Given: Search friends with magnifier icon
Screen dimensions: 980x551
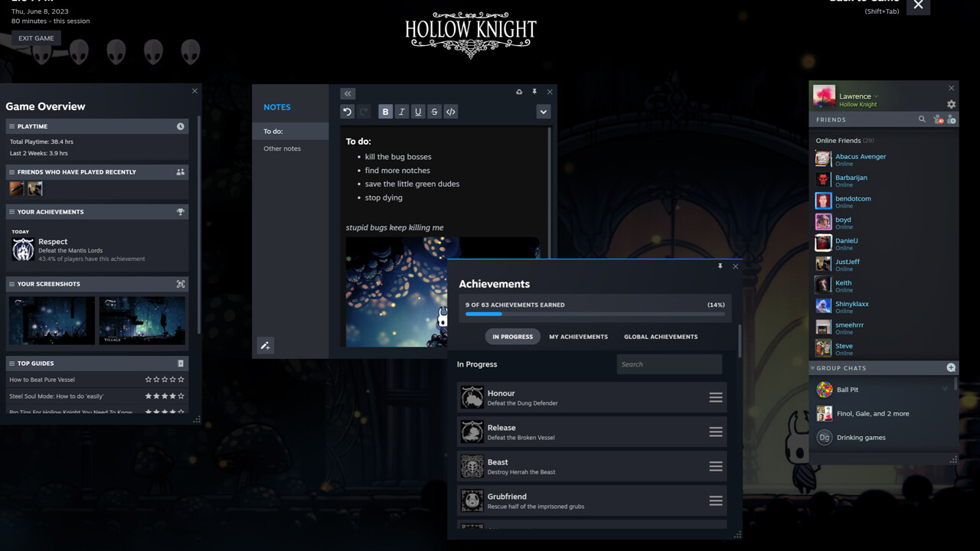Looking at the screenshot, I should (x=922, y=119).
